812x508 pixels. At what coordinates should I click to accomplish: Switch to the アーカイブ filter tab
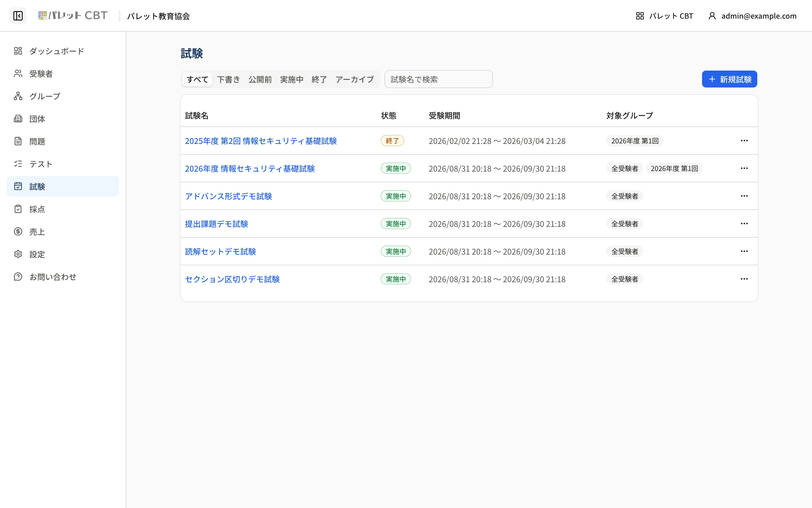pos(354,79)
